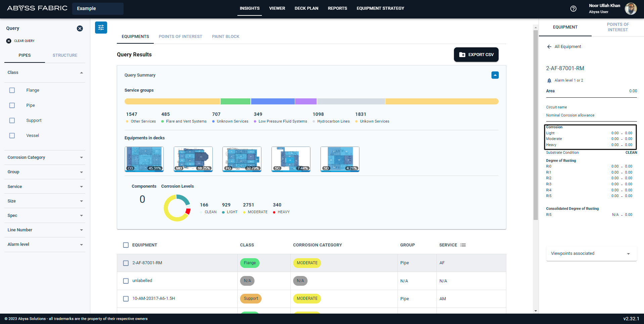Viewport: 644px width, 324px height.
Task: Select the 2-AF-87001-RM row checkbox
Action: [x=126, y=263]
